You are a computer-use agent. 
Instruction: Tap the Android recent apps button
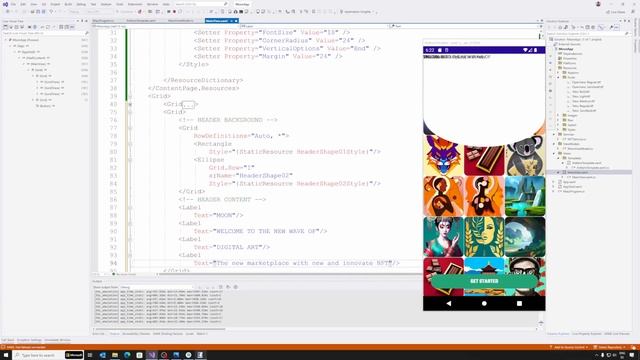[x=519, y=304]
